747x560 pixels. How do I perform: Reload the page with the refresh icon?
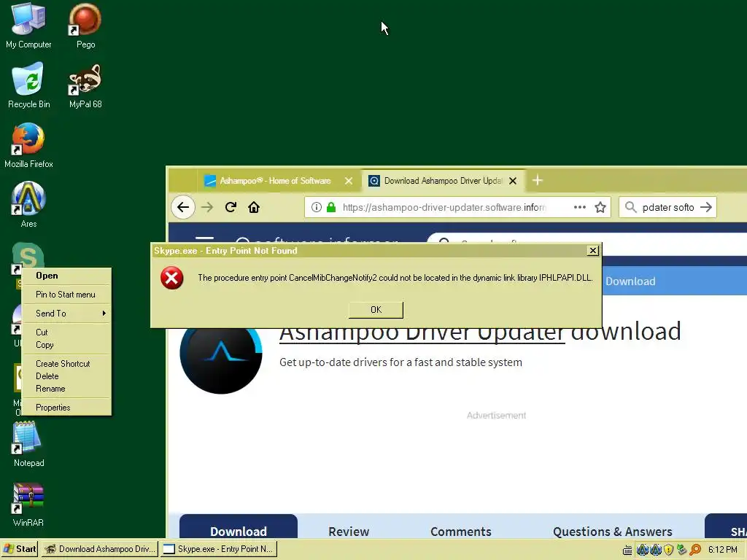(x=231, y=207)
